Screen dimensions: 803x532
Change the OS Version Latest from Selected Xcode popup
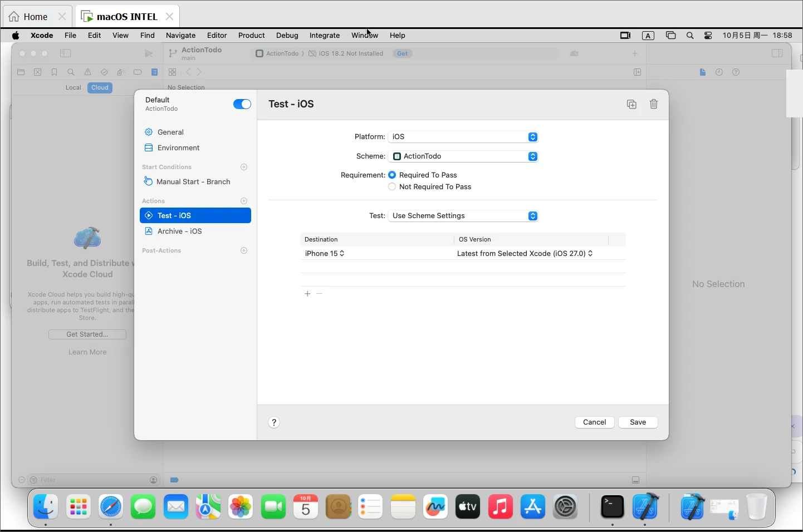[x=525, y=253]
